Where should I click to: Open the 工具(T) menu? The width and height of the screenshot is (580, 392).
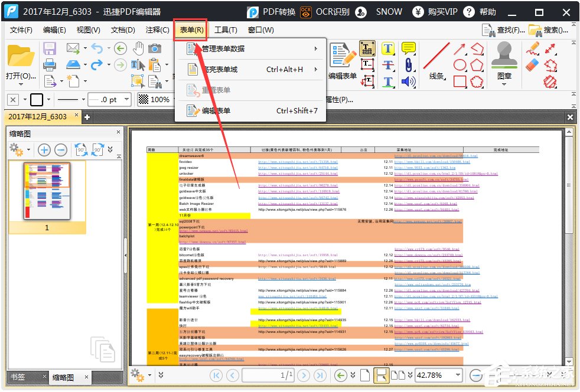(225, 30)
